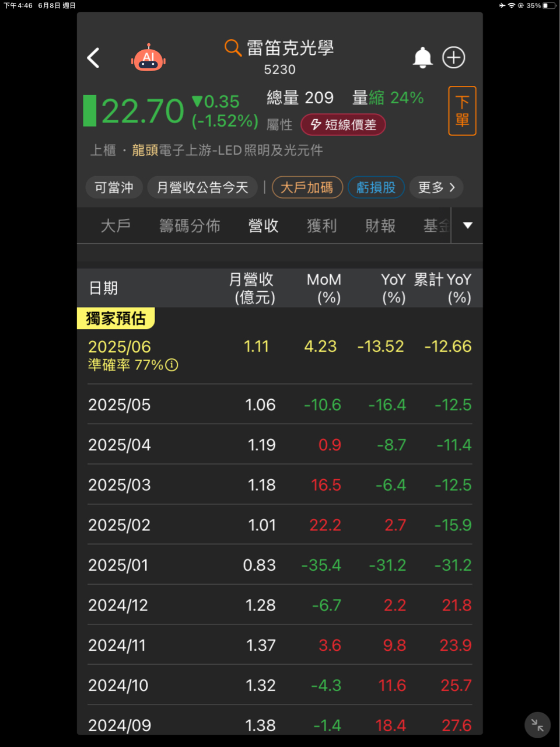
Task: Tap estimated MoM value 4.23
Action: pyautogui.click(x=320, y=347)
